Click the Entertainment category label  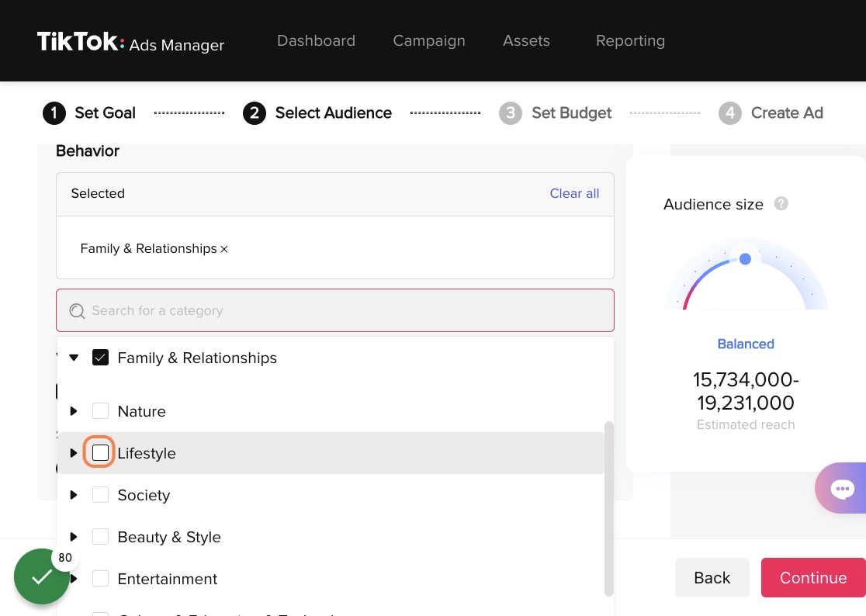pyautogui.click(x=168, y=579)
